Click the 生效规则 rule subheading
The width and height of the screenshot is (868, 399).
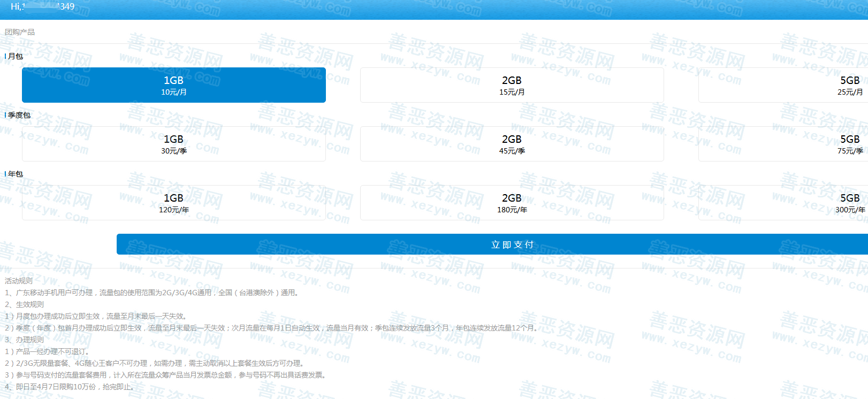(25, 304)
